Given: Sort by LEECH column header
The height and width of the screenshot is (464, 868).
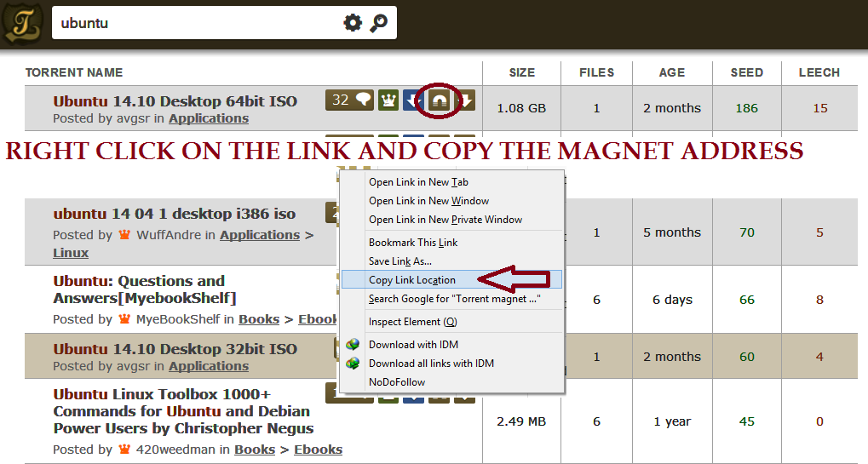Looking at the screenshot, I should click(819, 72).
